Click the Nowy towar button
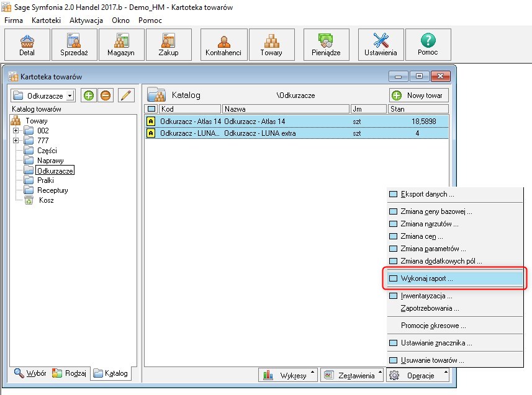 (x=418, y=95)
